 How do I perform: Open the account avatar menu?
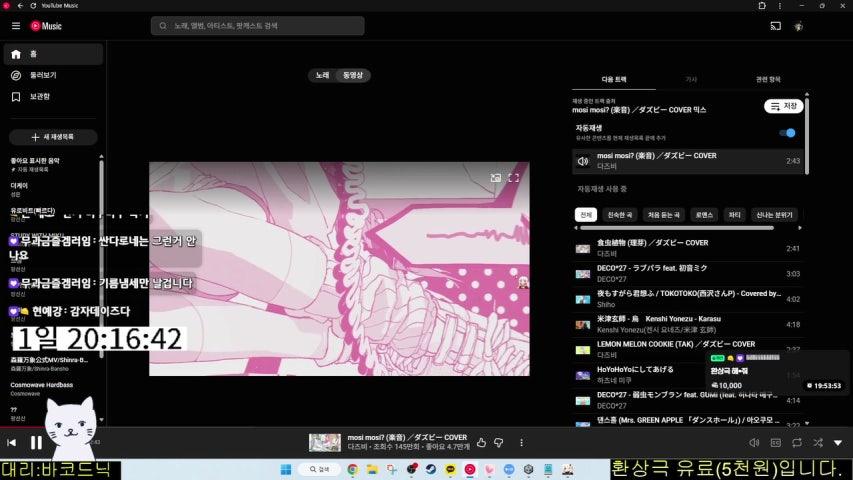799,26
